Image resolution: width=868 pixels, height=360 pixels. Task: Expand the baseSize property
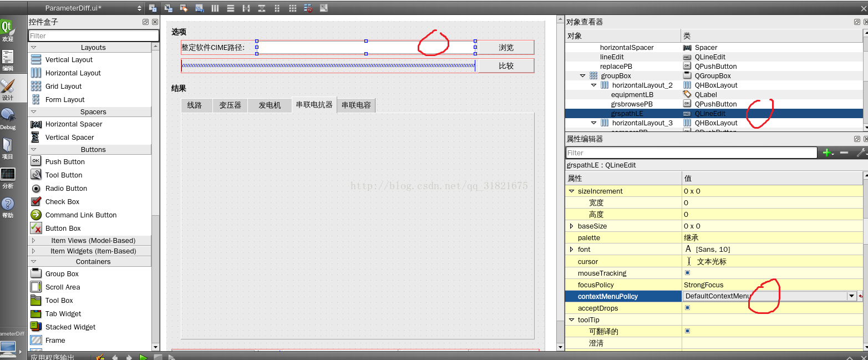tap(571, 226)
